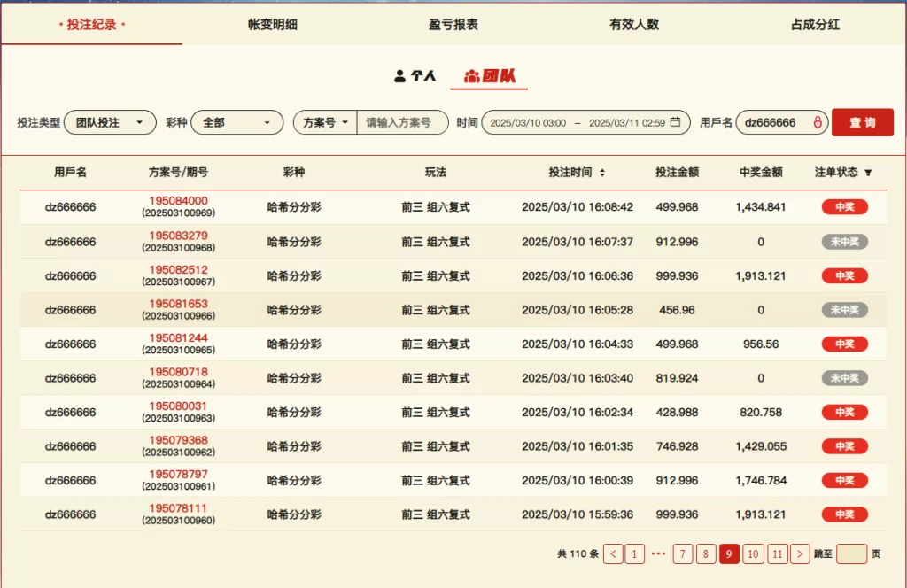Open plan number 195083279
907x588 pixels.
178,236
